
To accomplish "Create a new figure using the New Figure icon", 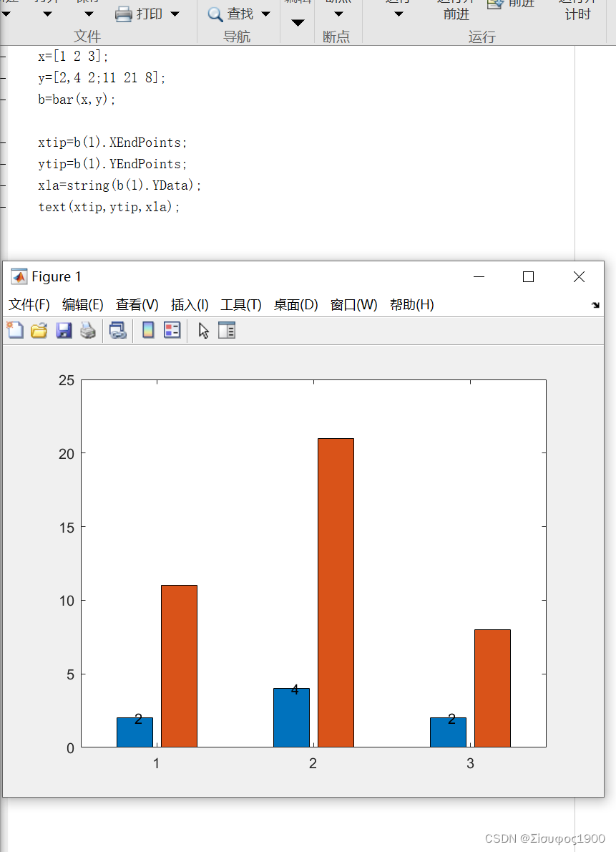I will click(15, 330).
